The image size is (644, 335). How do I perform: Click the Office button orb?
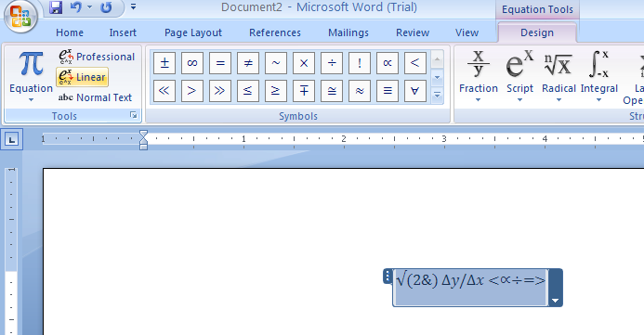[20, 17]
